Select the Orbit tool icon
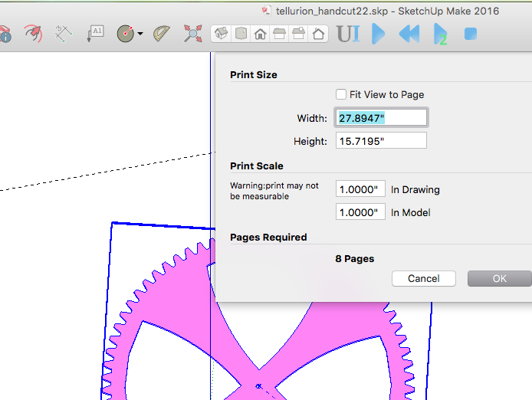Viewport: 532px width, 400px height. (33, 33)
